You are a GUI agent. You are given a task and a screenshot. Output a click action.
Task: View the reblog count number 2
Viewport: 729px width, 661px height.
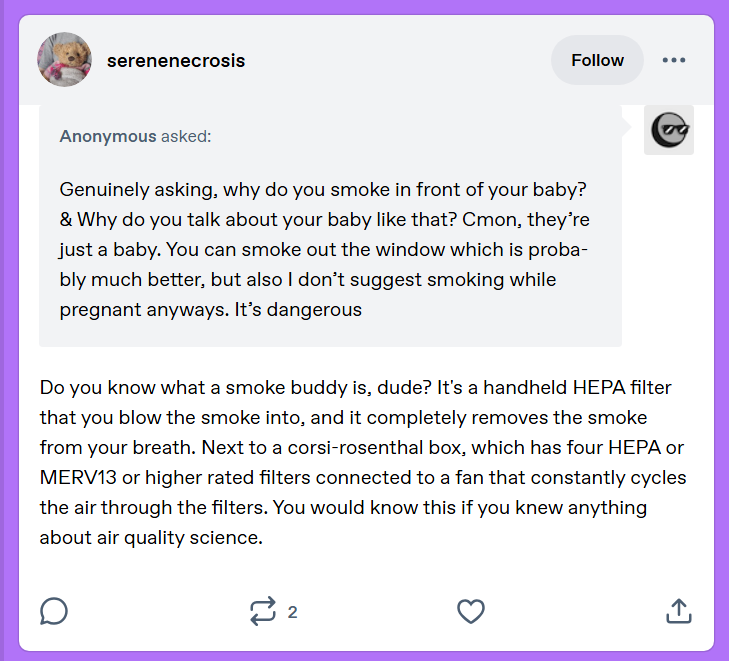pos(292,612)
